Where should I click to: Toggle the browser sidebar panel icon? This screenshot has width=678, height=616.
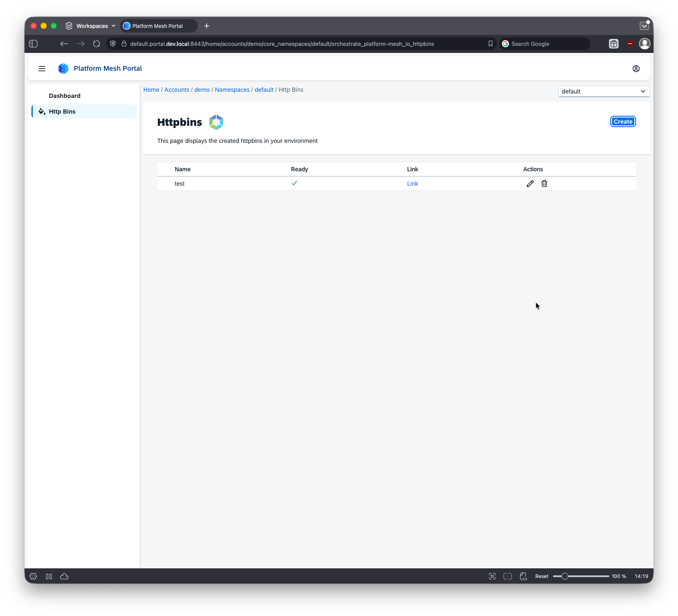tap(33, 44)
